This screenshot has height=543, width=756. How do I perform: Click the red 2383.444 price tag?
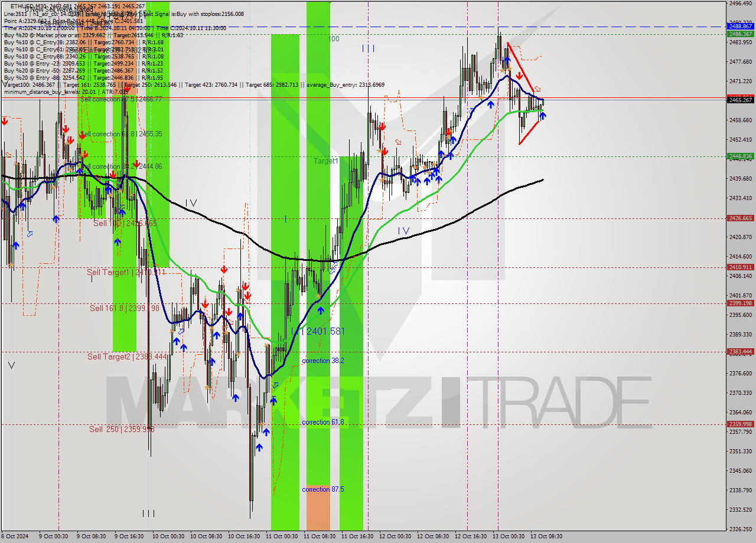(x=740, y=352)
